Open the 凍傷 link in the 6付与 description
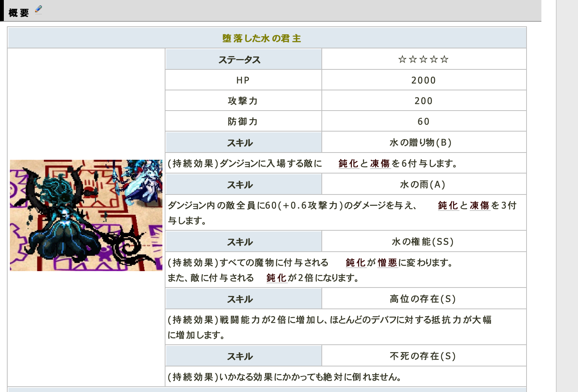 380,164
